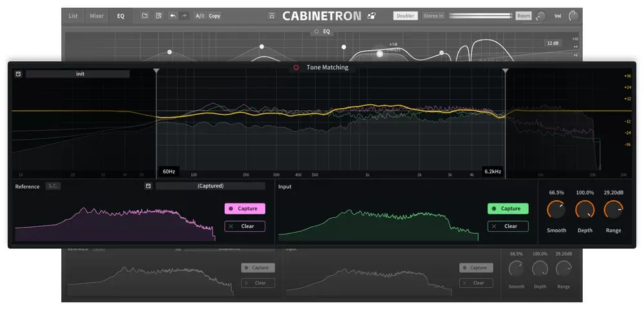
Task: Click dimmed Range knob in background window
Action: coord(563,269)
